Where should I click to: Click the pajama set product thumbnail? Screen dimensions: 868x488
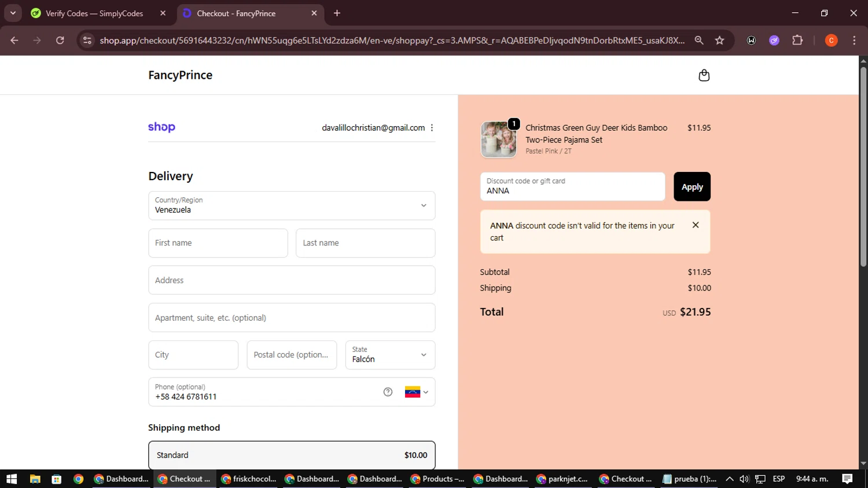coord(498,140)
